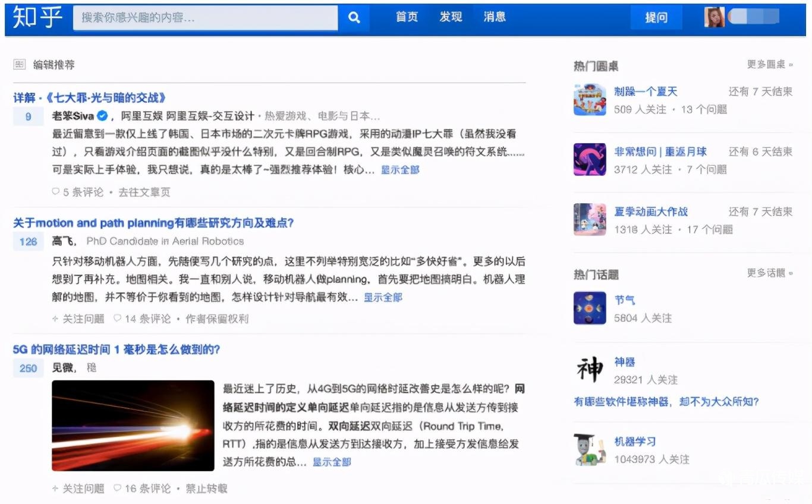Expand full text of 七大罪 article
This screenshot has height=504, width=812.
pos(400,170)
